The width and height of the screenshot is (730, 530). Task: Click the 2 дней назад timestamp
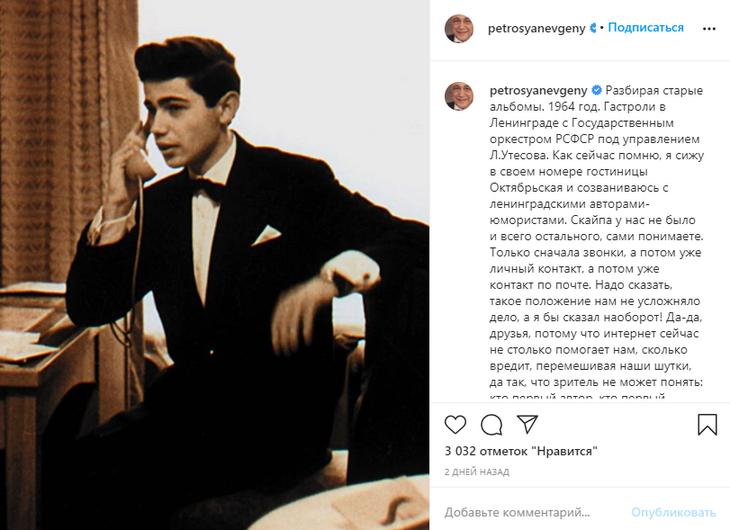pos(477,472)
